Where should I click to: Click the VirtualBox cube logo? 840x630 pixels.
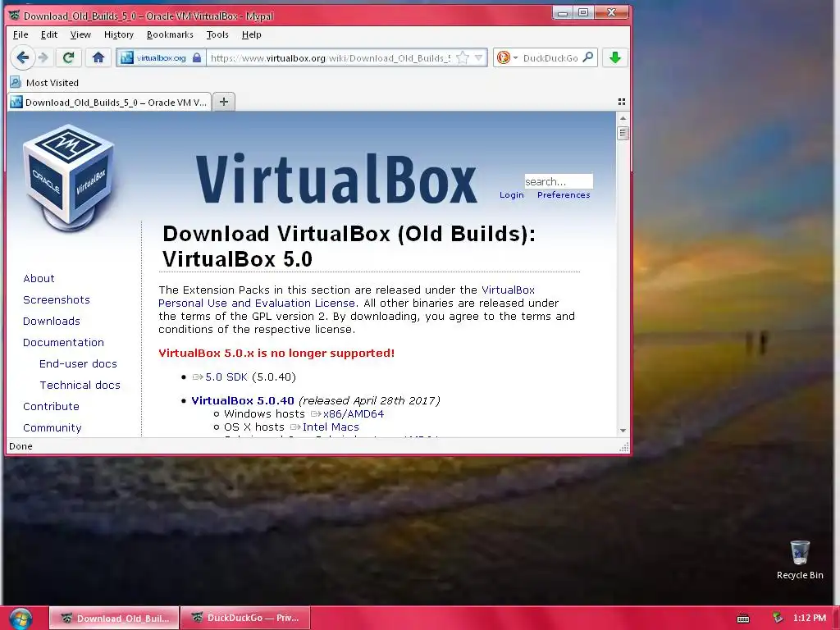(69, 177)
